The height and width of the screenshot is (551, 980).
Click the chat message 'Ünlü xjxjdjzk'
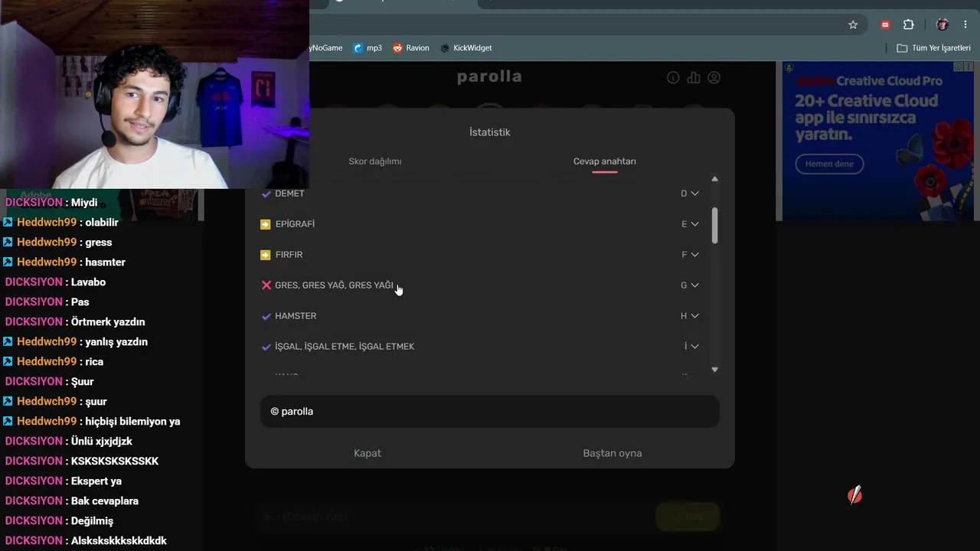click(x=102, y=442)
